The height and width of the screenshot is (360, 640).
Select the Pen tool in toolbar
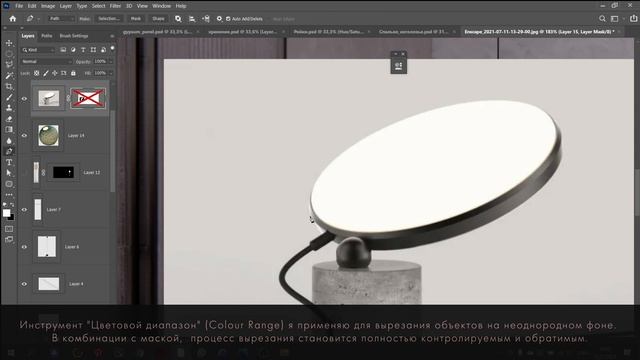(9, 151)
